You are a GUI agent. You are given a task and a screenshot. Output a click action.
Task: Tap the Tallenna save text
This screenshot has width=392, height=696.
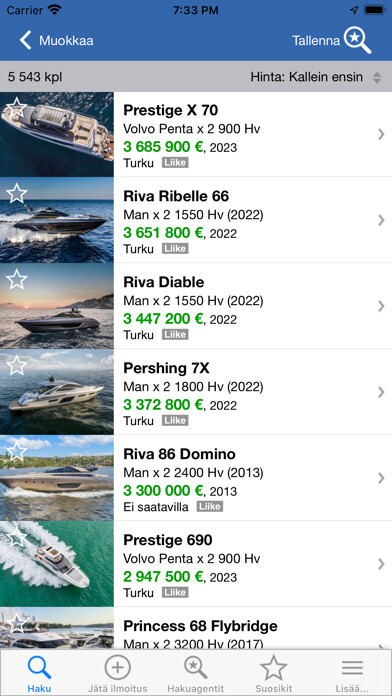click(x=316, y=40)
